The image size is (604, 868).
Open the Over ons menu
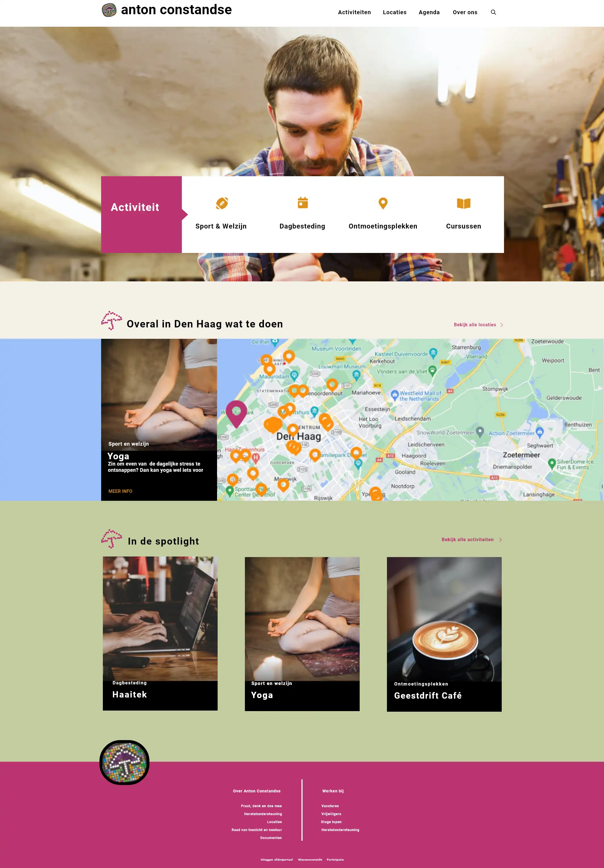[465, 12]
